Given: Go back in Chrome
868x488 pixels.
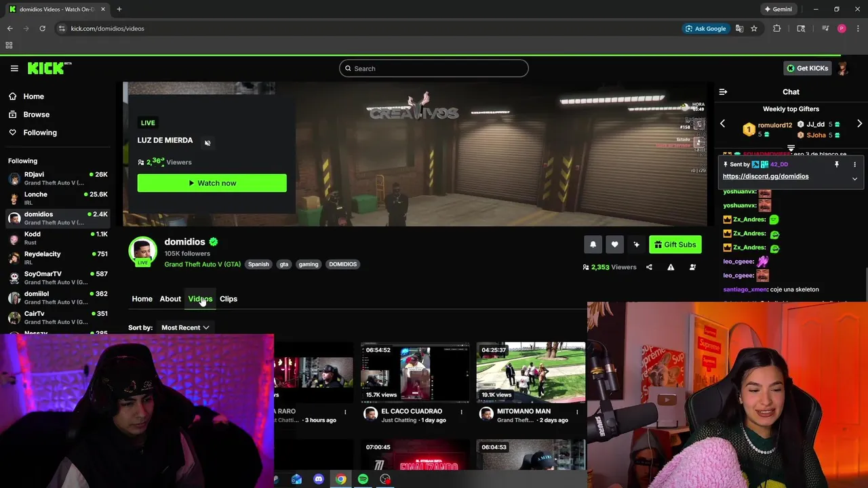Looking at the screenshot, I should pos(9,28).
